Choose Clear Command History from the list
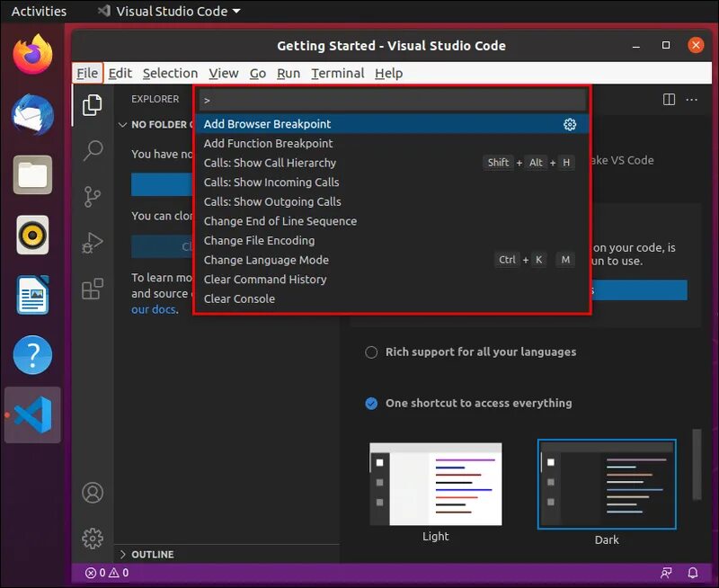Viewport: 719px width, 588px height. coord(265,279)
